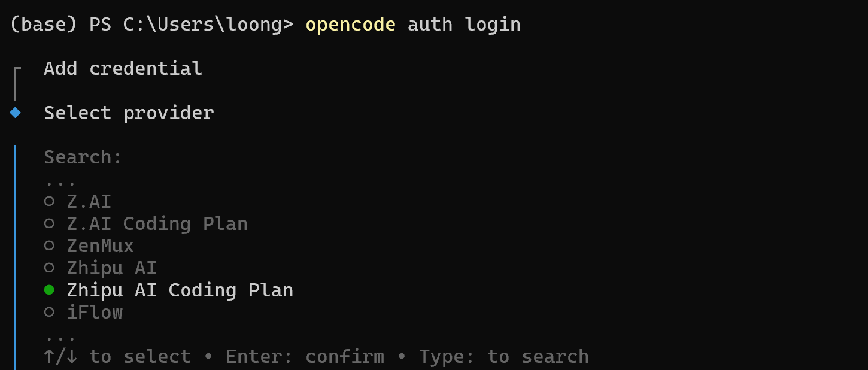Viewport: 868px width, 370px height.
Task: Click the Select provider step label
Action: (129, 112)
